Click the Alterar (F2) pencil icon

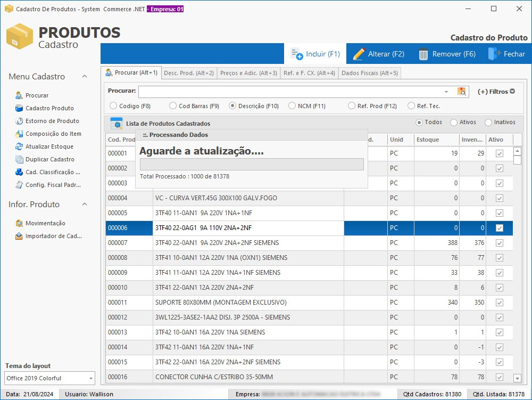pos(359,54)
